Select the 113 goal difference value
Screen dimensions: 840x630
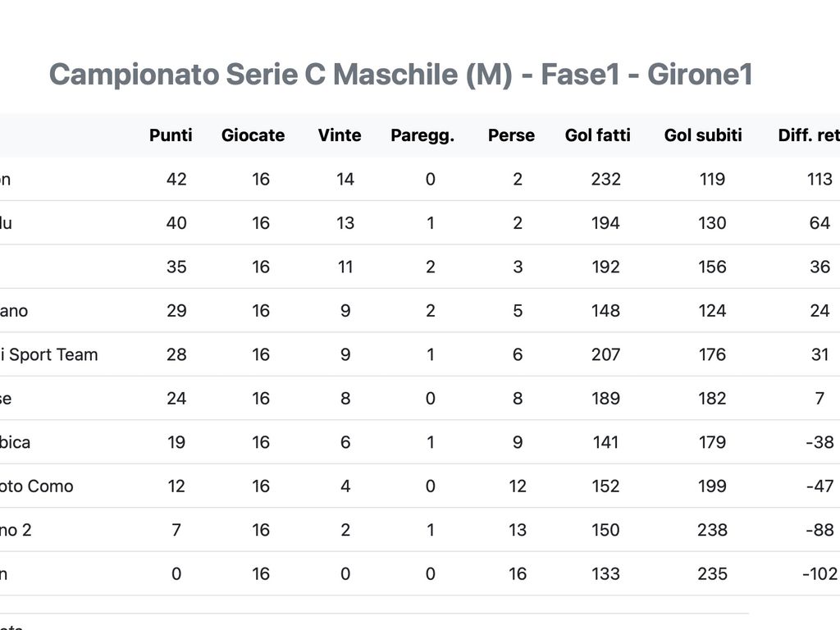click(819, 179)
